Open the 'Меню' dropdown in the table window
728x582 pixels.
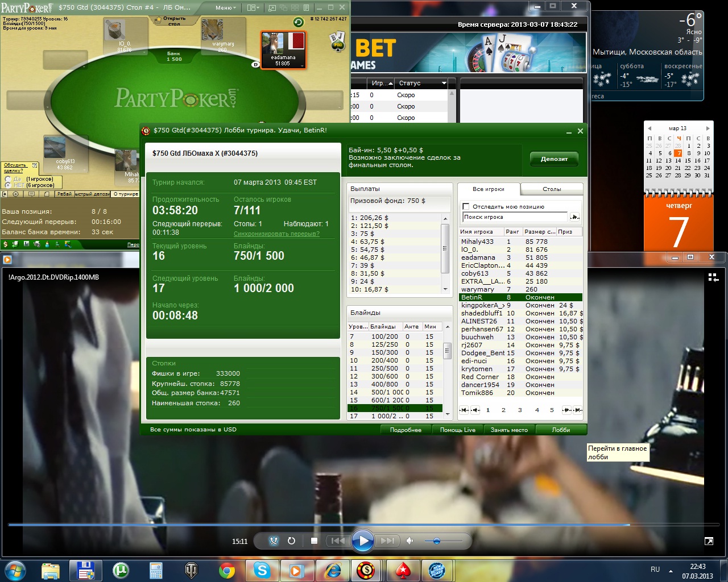tap(226, 8)
